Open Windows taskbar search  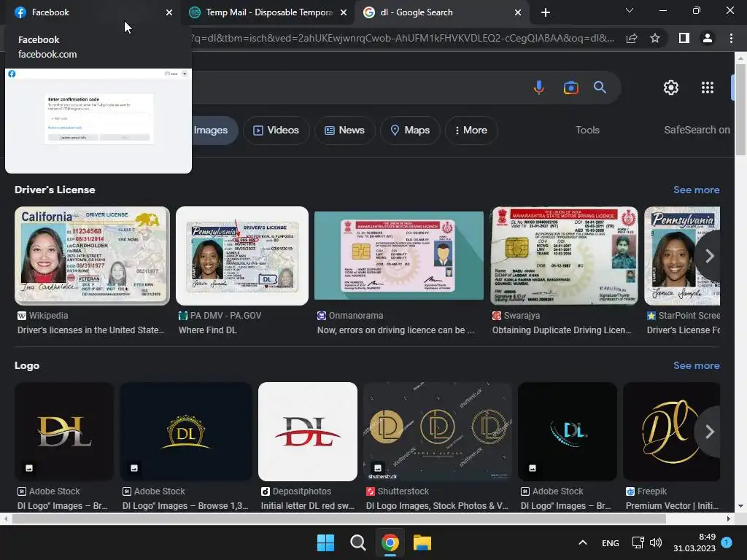pos(357,542)
